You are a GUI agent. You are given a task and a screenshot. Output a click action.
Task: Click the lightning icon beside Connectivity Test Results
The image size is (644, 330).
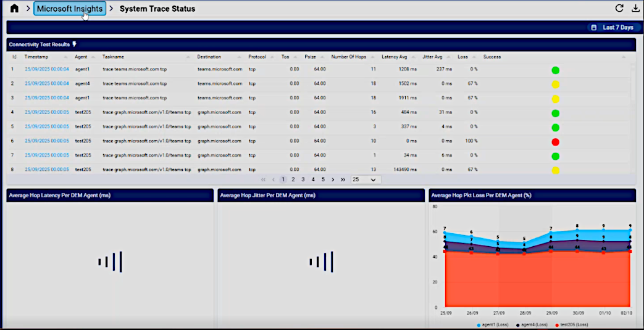tap(74, 44)
